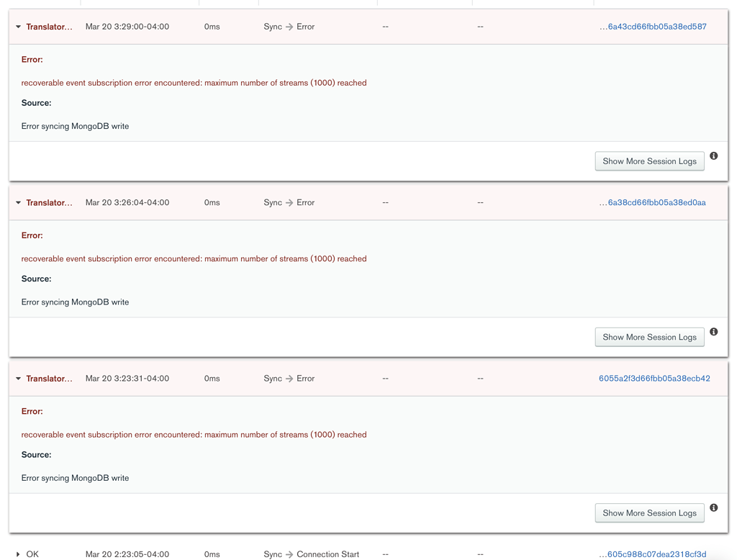Viewport: 737px width, 560px height.
Task: Collapse the 3:26:04 Translator error entry
Action: coord(18,203)
